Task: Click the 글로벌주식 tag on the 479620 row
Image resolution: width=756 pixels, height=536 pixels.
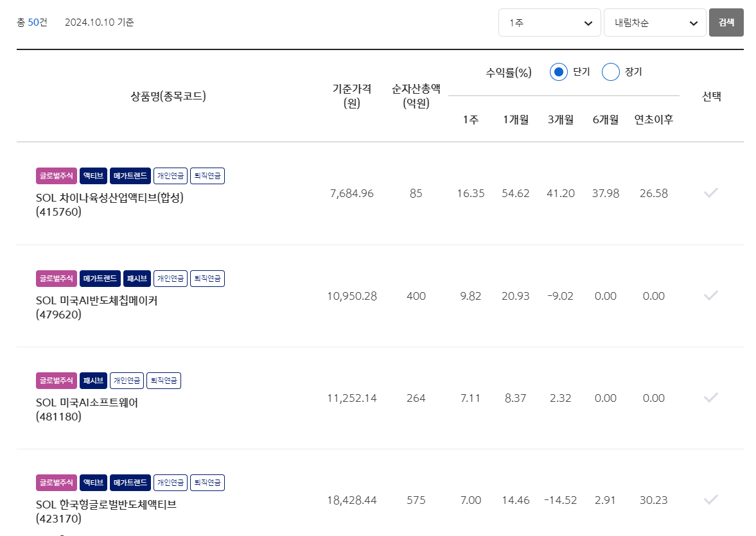Action: tap(57, 279)
